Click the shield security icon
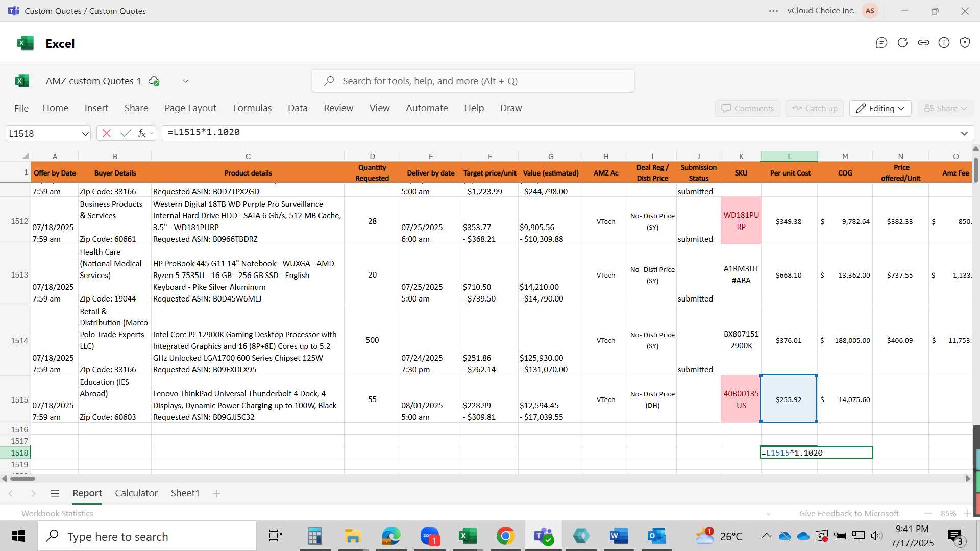Viewport: 980px width, 551px height. (x=965, y=43)
